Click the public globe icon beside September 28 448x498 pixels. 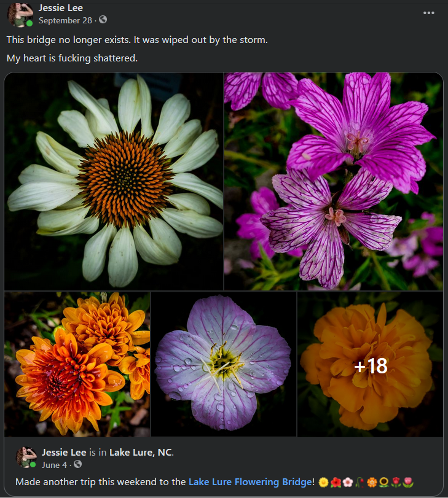pos(103,20)
